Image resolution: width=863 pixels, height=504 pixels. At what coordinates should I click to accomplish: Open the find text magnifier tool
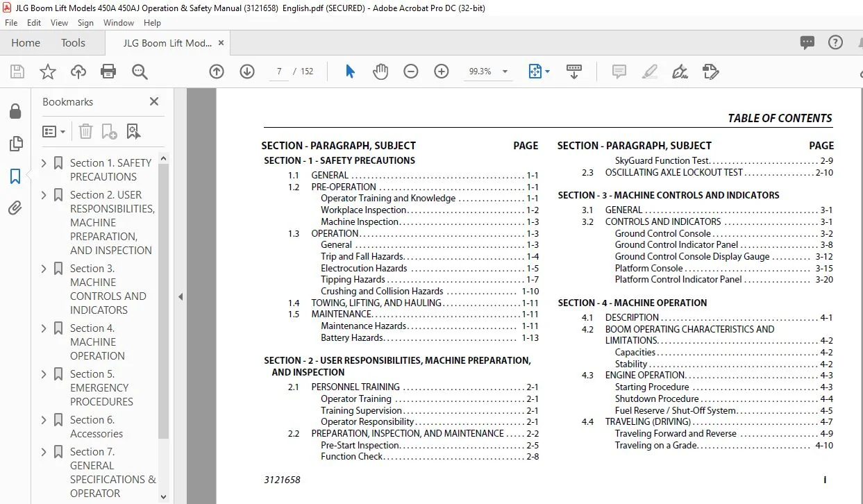[x=140, y=72]
